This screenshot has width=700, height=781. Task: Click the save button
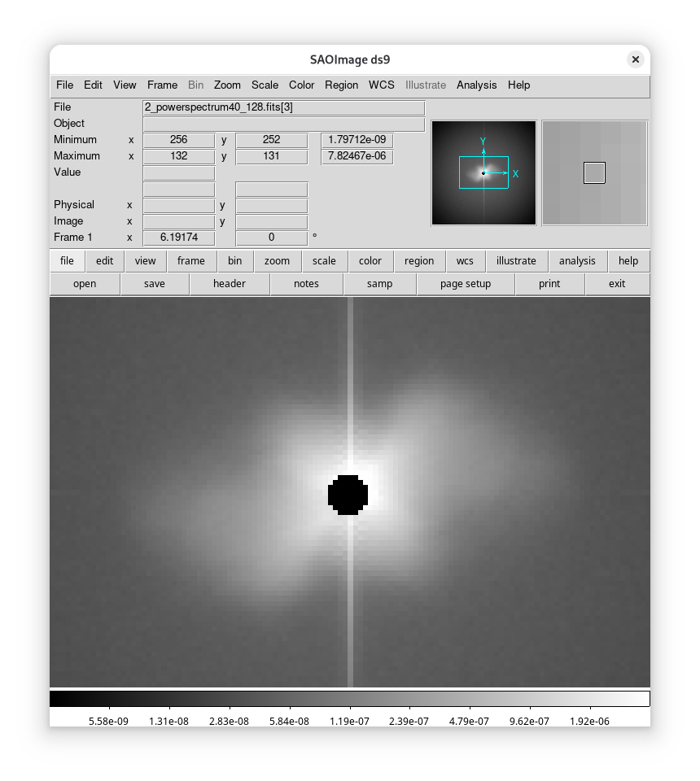coord(154,284)
